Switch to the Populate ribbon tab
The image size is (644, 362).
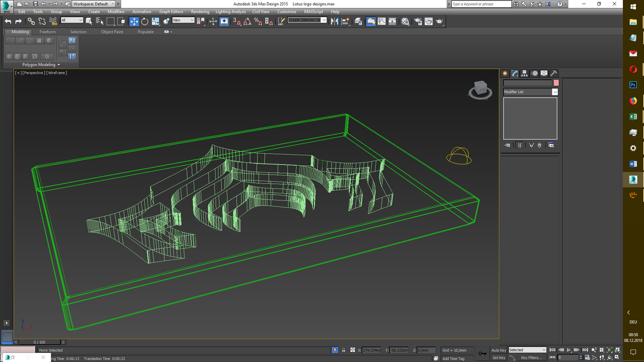click(x=146, y=32)
